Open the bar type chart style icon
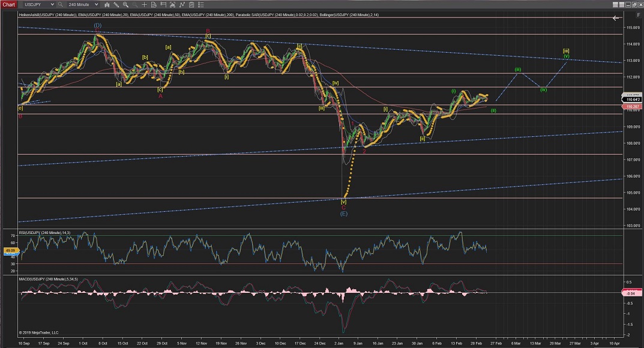The height and width of the screenshot is (348, 644). coord(107,5)
